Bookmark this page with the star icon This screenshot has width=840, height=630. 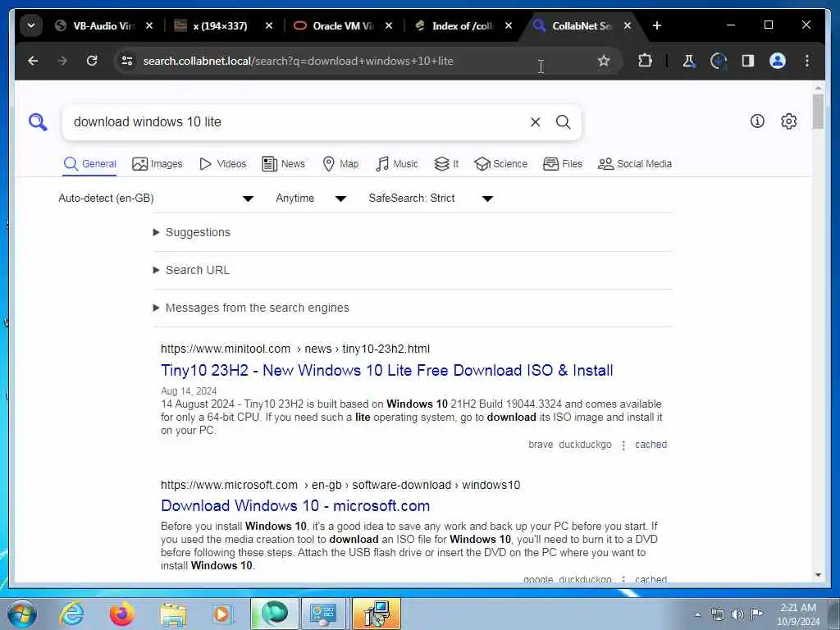(x=604, y=61)
